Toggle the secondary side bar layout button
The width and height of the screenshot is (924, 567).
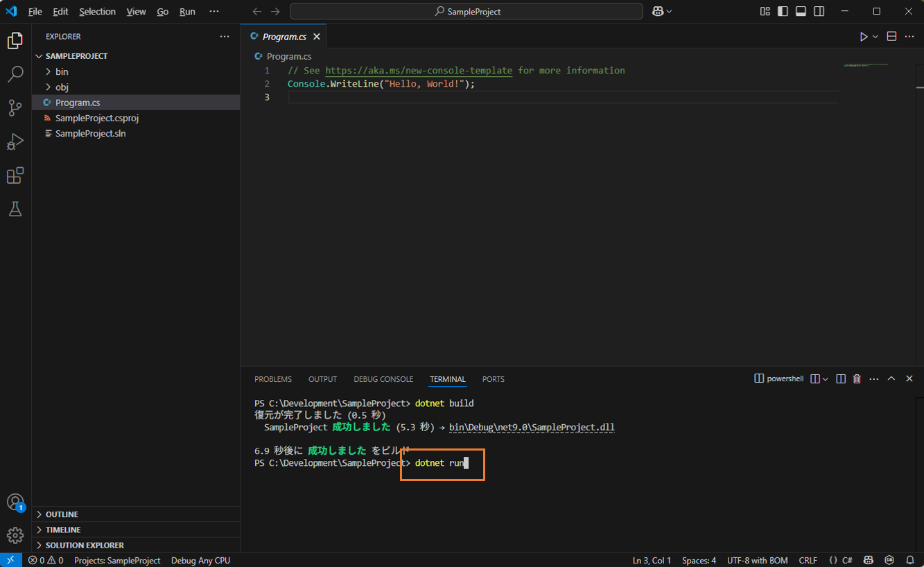819,12
